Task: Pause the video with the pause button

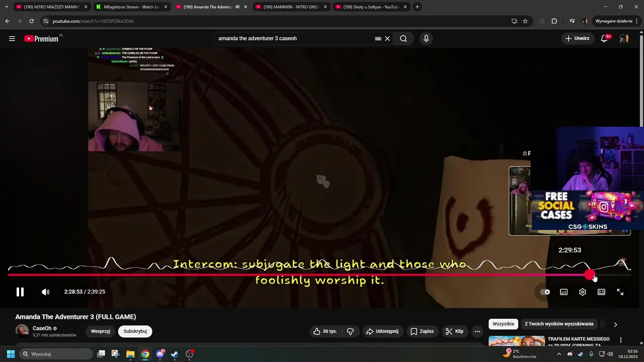Action: 20,292
